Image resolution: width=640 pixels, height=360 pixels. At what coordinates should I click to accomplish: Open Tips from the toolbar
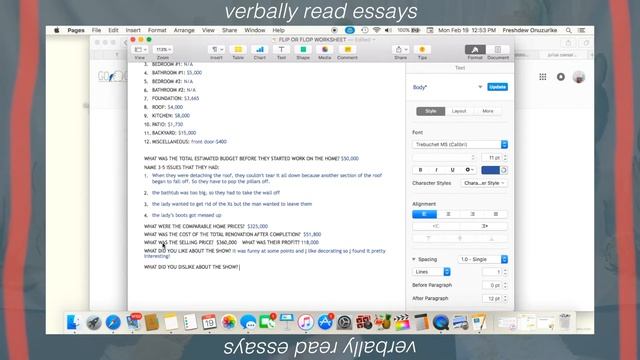(x=422, y=49)
